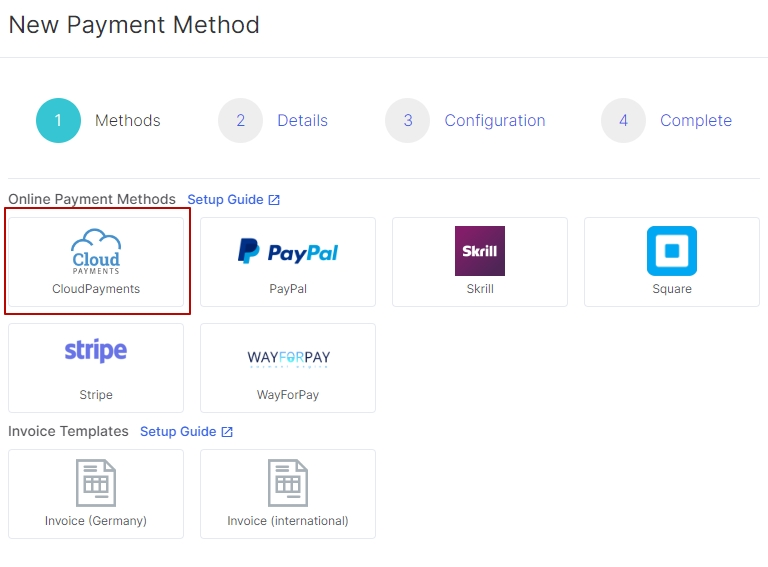Click the Invoice (international) document icon

(x=288, y=484)
